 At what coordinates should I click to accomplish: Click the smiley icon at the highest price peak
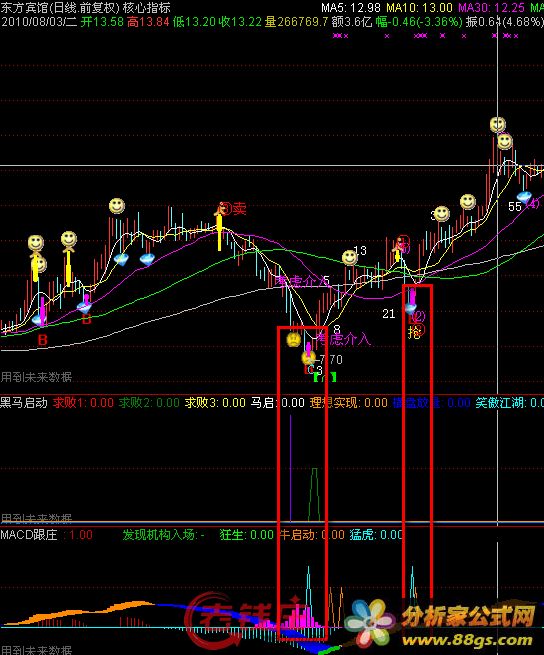tap(498, 124)
